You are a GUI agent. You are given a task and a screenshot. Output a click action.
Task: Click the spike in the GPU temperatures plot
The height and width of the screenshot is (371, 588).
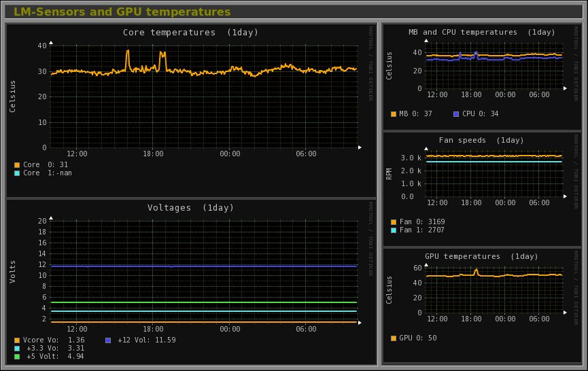(x=476, y=270)
